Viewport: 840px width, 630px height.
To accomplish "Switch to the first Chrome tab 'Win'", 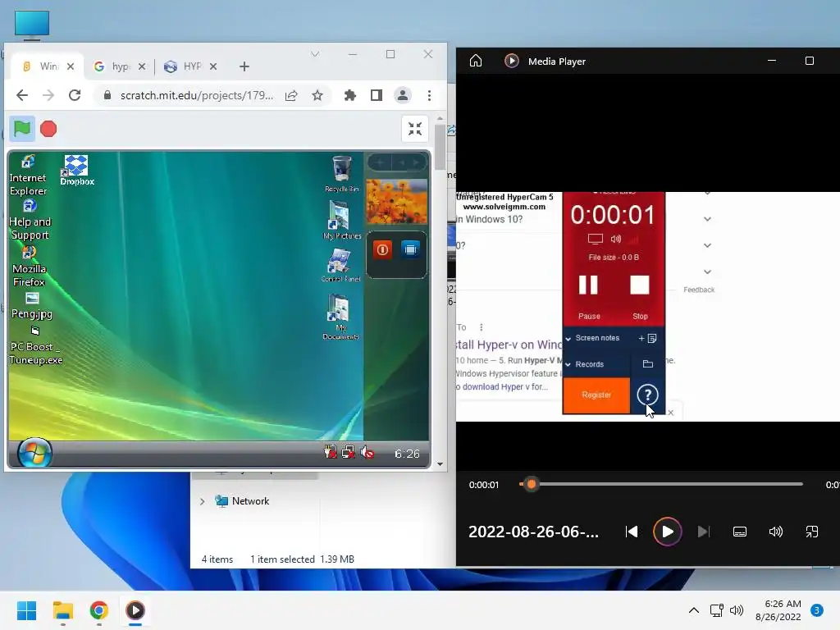I will pos(48,66).
